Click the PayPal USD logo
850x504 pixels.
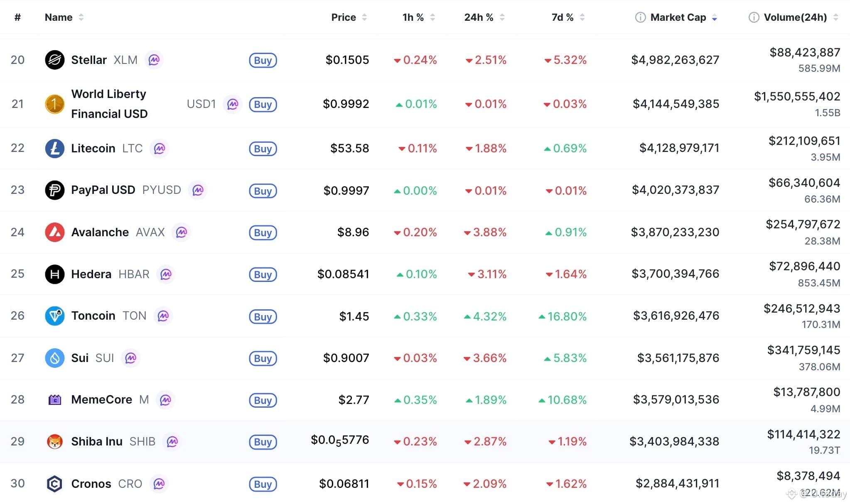55,190
